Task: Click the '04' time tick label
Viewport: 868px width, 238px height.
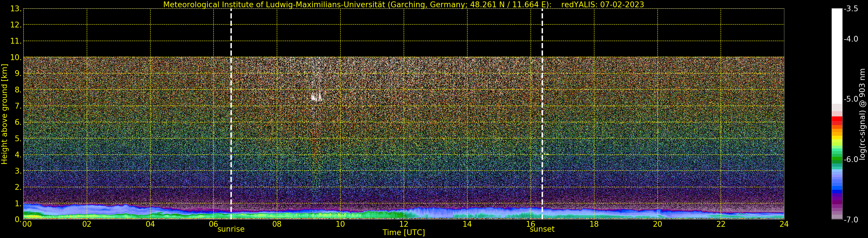Action: click(x=150, y=224)
